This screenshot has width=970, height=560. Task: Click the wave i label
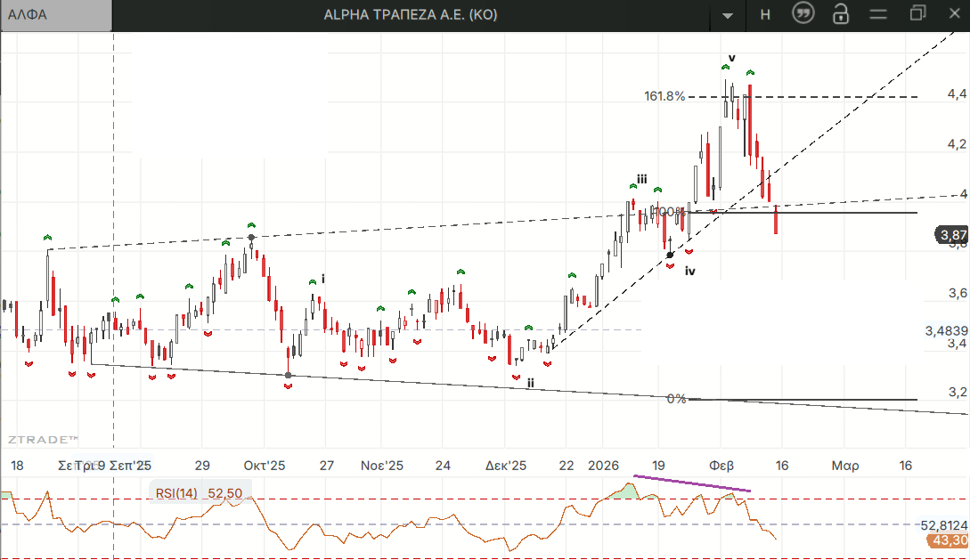[x=322, y=279]
